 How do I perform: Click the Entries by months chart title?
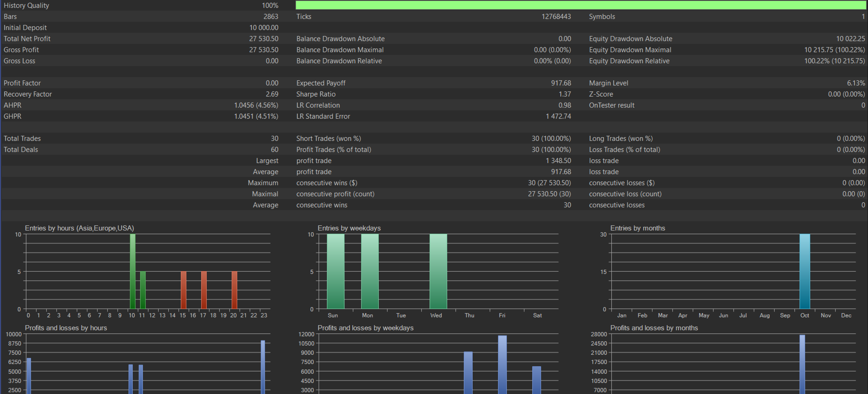coord(637,228)
